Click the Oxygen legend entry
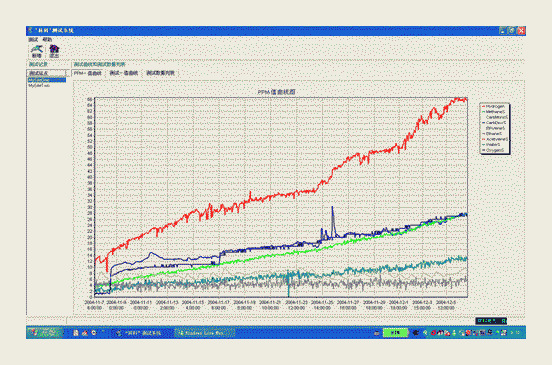The width and height of the screenshot is (552, 365). tap(494, 150)
